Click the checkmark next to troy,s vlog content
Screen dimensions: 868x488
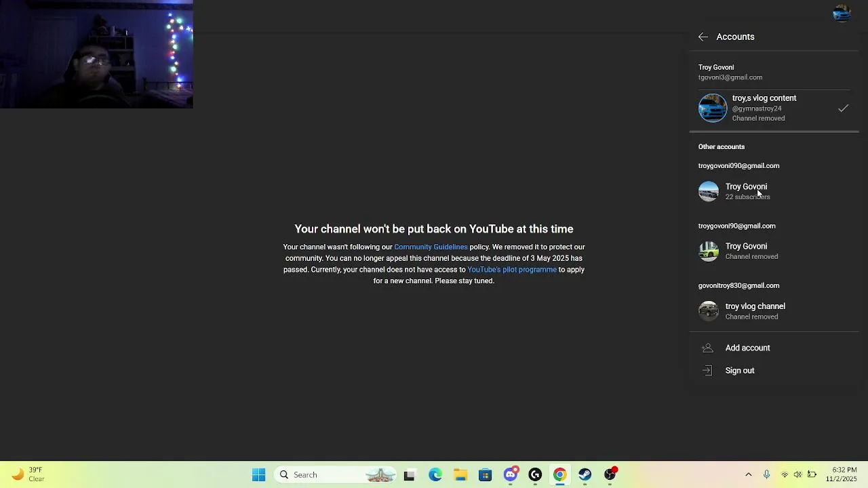843,108
